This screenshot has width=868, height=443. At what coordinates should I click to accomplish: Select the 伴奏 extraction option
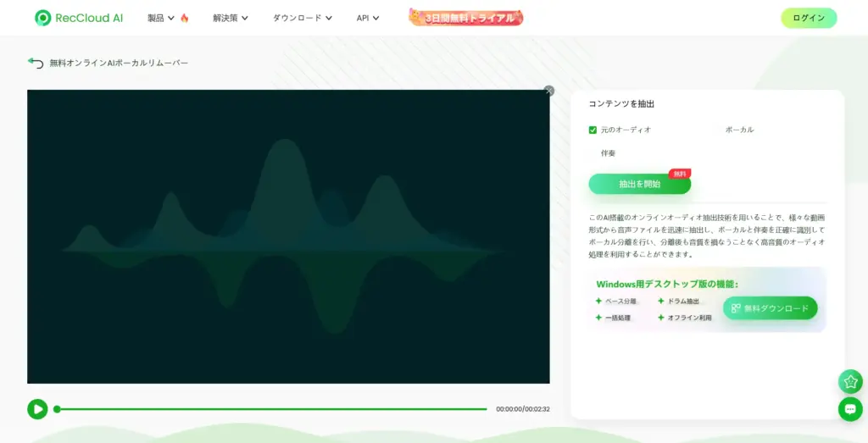(608, 153)
